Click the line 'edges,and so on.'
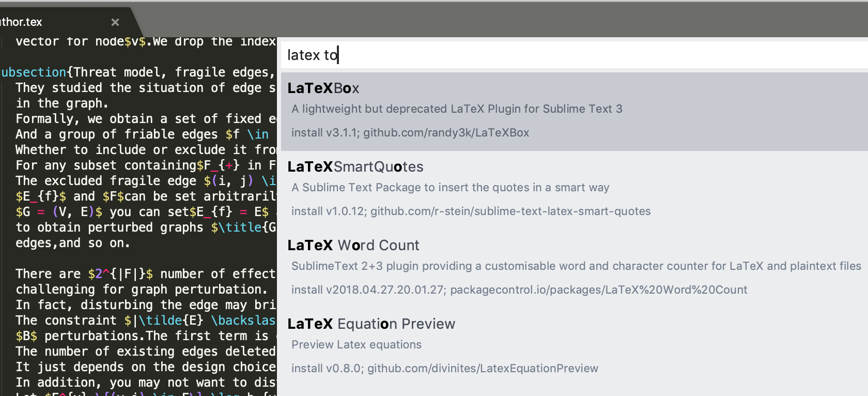The width and height of the screenshot is (868, 396). [x=73, y=243]
